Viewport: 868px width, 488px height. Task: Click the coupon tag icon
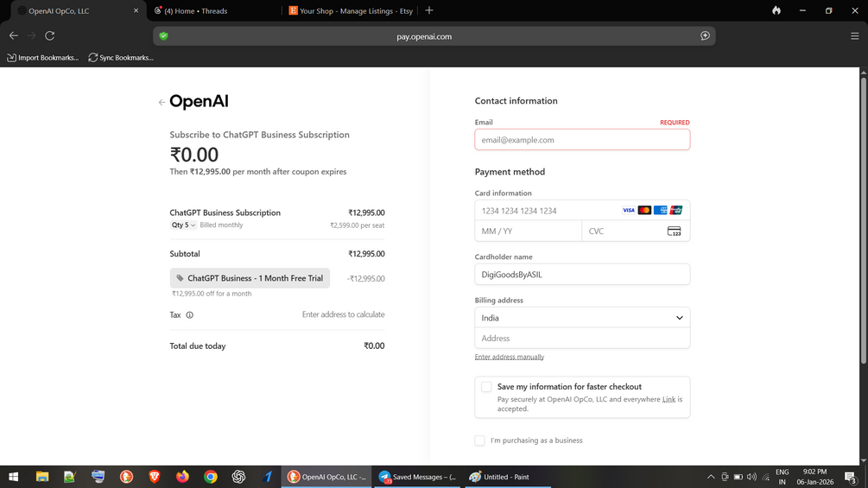(x=180, y=278)
